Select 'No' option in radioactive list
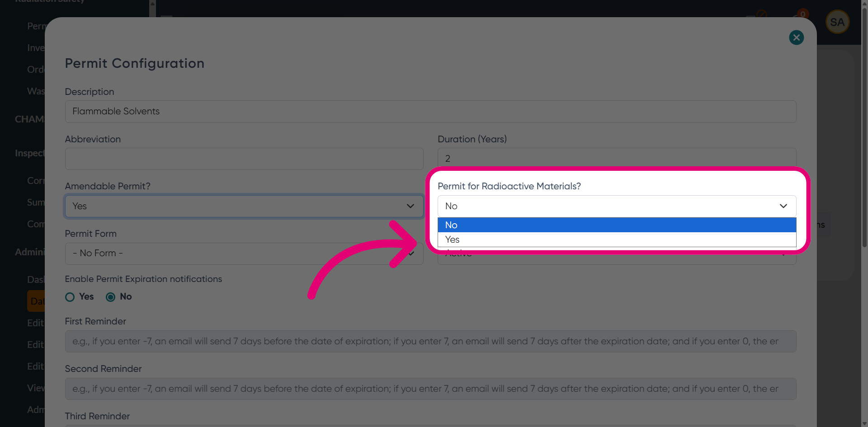This screenshot has height=427, width=868. [x=617, y=225]
